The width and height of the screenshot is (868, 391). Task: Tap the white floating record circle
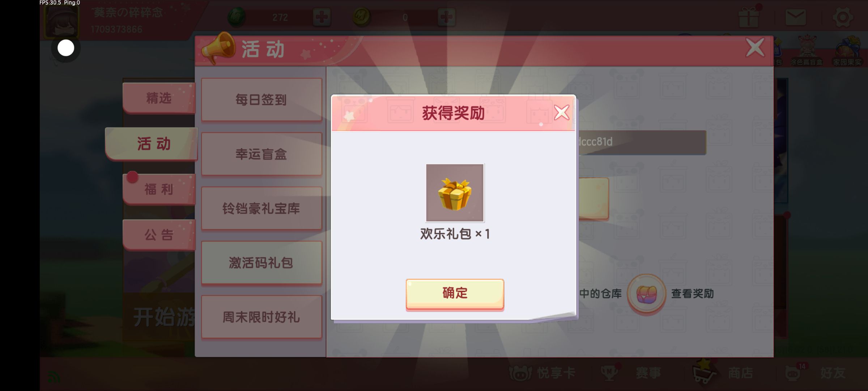tap(66, 48)
